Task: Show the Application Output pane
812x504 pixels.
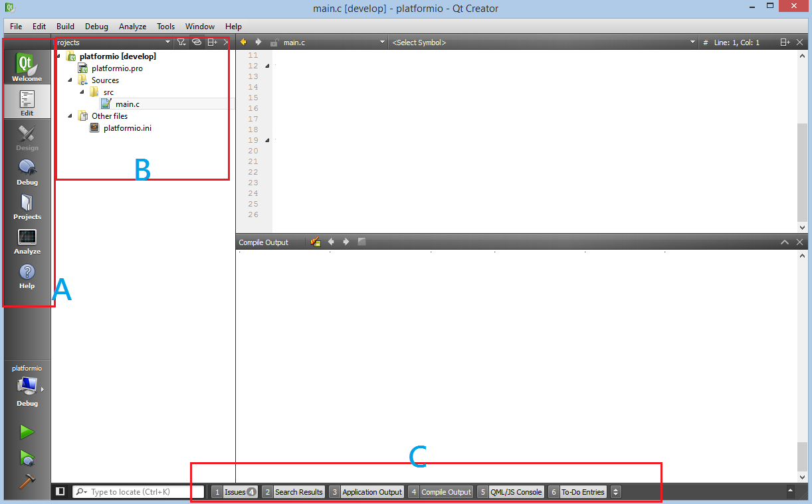Action: (367, 492)
